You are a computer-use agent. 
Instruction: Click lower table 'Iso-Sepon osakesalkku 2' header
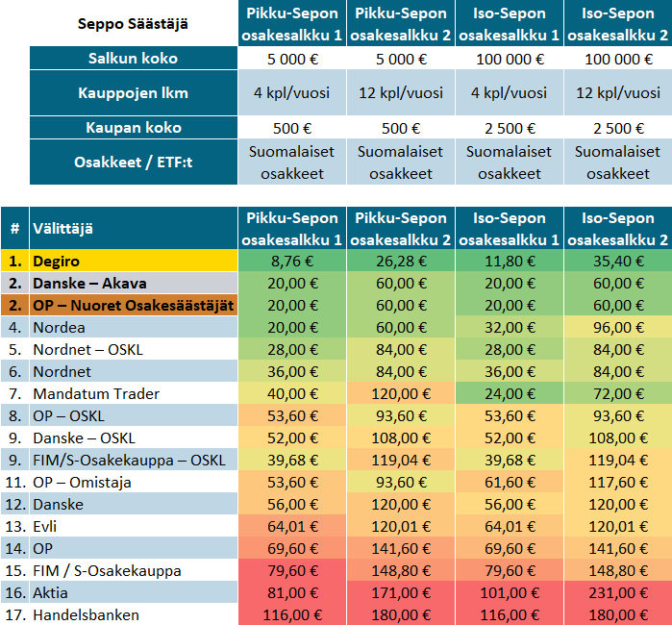pos(618,228)
